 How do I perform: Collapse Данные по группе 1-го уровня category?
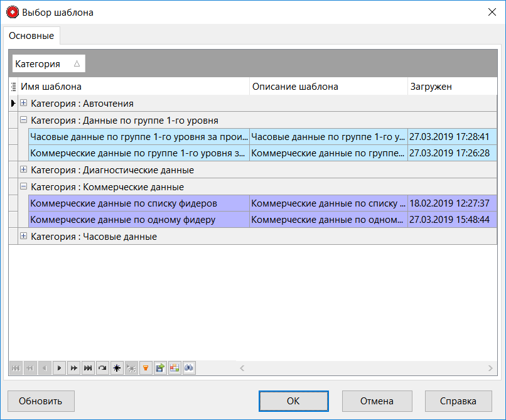24,120
